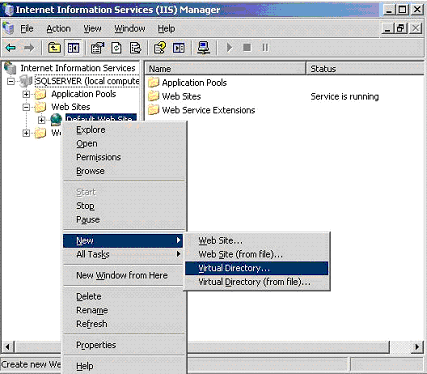Select Properties in the context menu
The image size is (427, 374).
pos(124,345)
